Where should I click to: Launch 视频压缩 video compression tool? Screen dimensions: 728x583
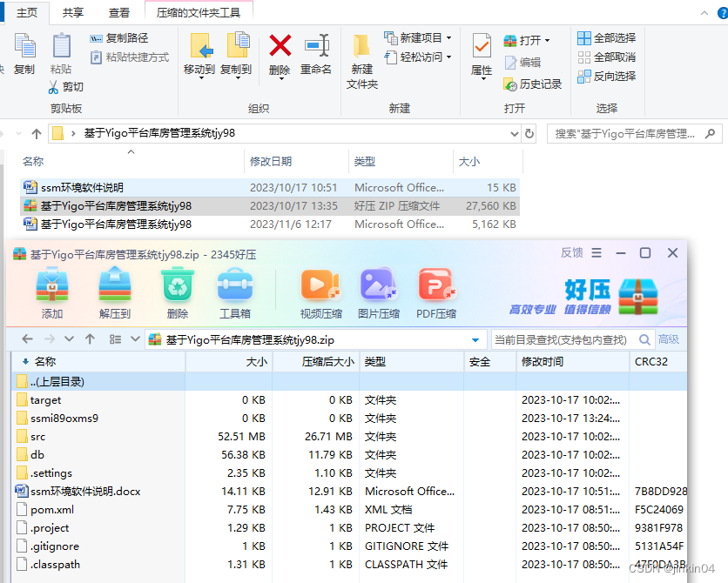pyautogui.click(x=320, y=291)
